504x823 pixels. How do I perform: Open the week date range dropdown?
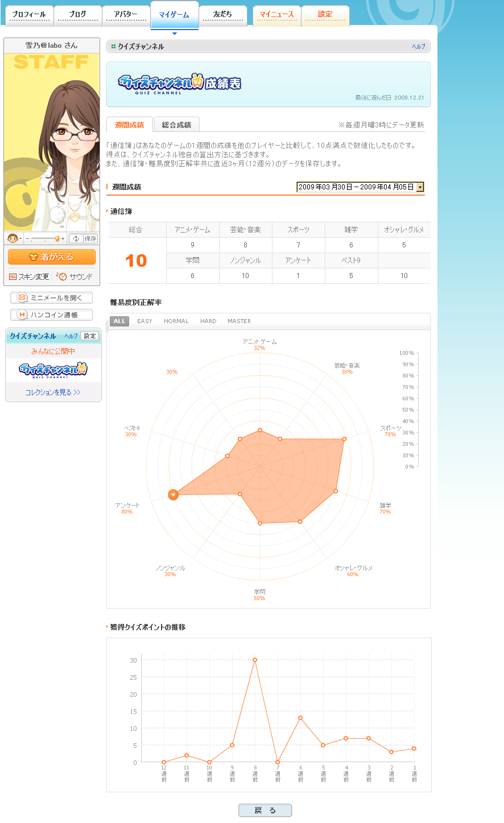pos(361,187)
